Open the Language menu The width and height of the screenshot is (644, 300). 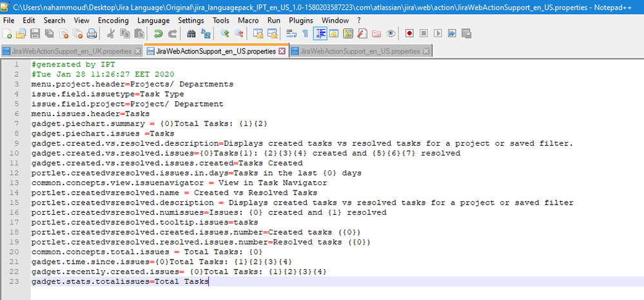153,20
